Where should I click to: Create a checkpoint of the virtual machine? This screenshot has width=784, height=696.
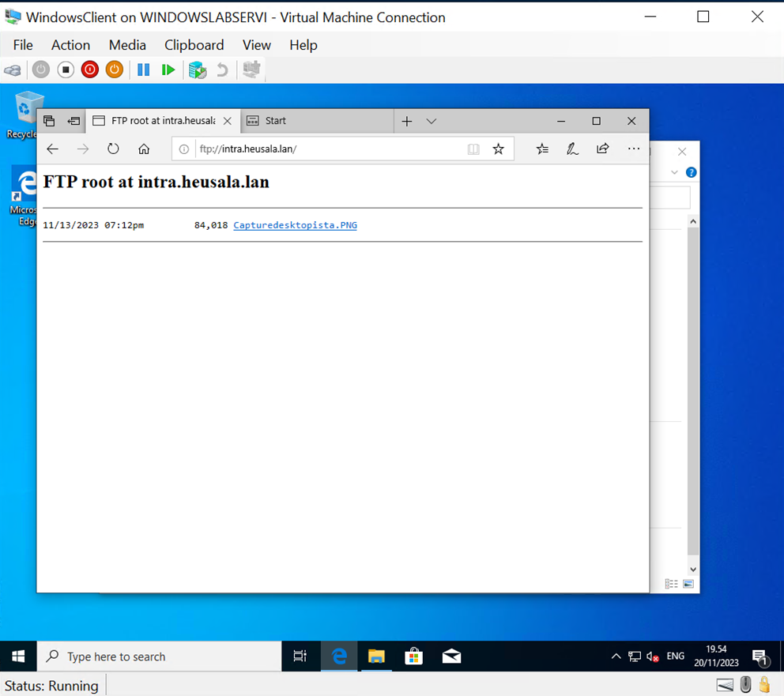[197, 70]
